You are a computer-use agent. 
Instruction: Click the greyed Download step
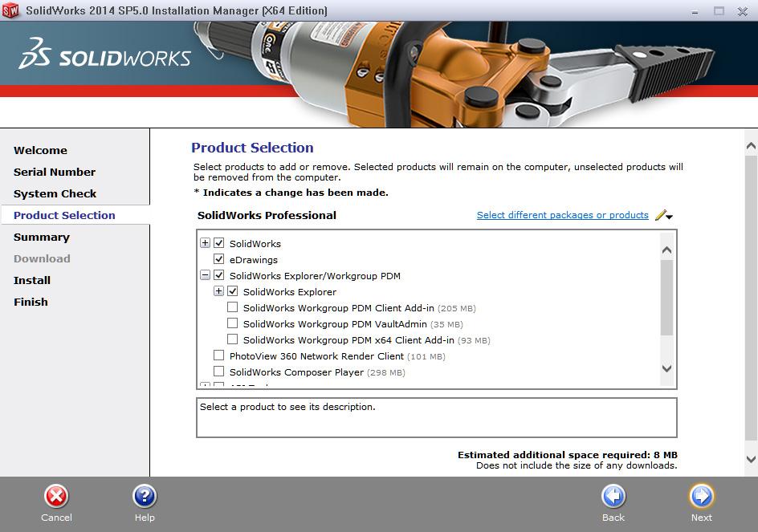pyautogui.click(x=42, y=258)
